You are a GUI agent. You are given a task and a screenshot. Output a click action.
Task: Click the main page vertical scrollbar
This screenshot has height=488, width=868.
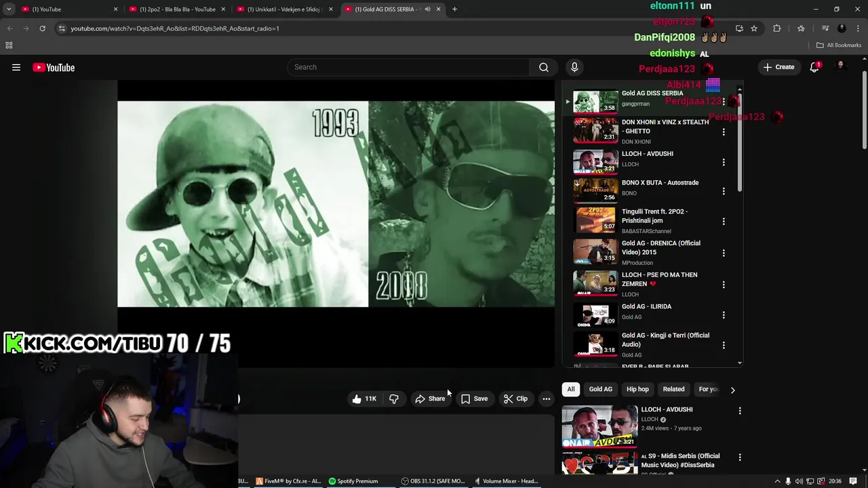[863, 108]
